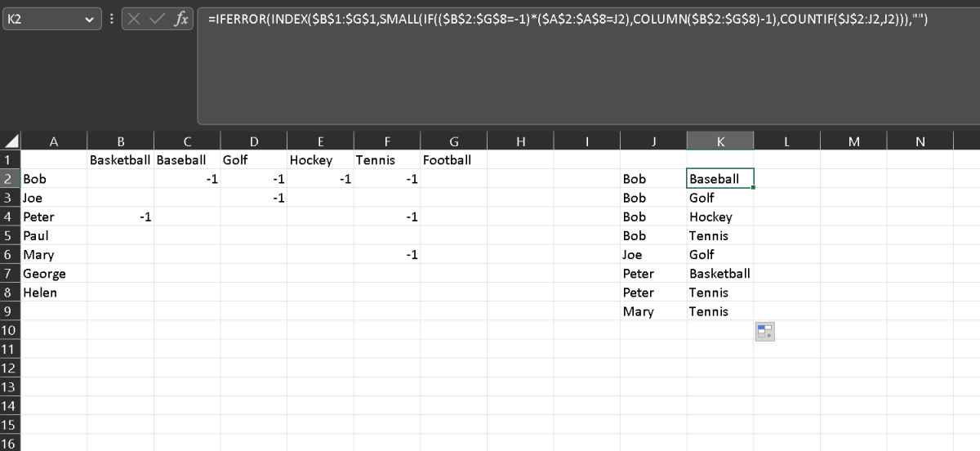Viewport: 980px width, 451px height.
Task: Select Mary's Tennis value of -1
Action: tap(387, 254)
